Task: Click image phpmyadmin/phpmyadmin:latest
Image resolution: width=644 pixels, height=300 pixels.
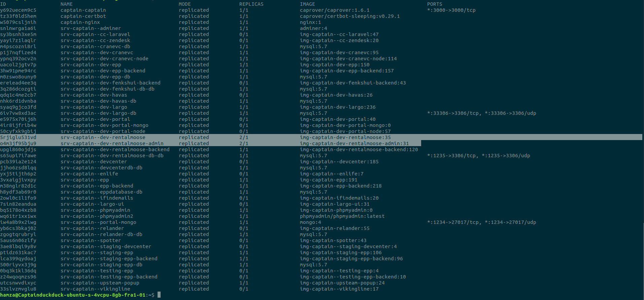Action: tap(342, 216)
